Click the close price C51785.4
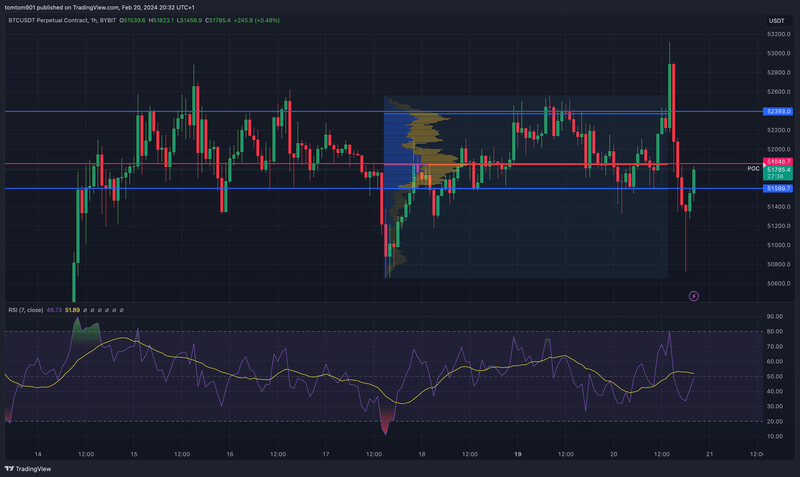The height and width of the screenshot is (477, 800). (x=218, y=20)
